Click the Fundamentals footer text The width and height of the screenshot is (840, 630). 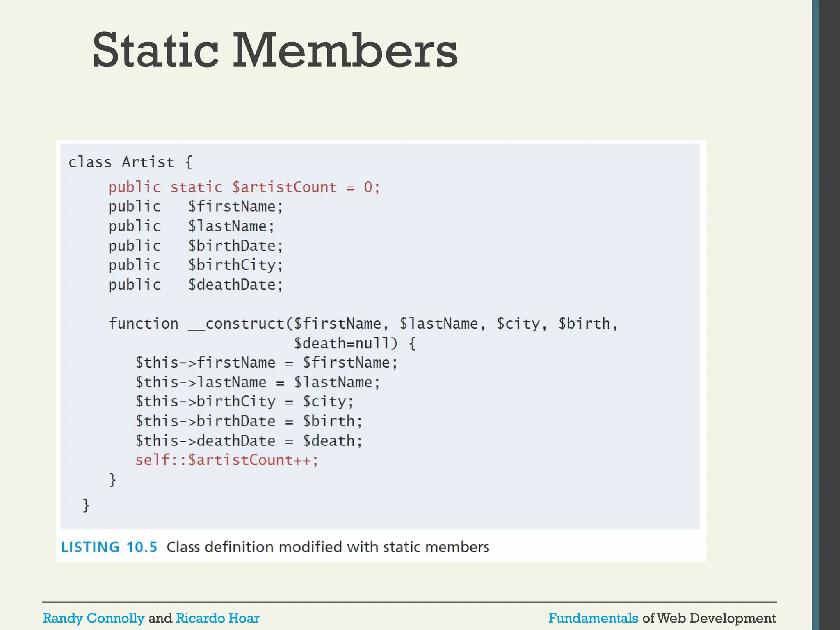[593, 618]
